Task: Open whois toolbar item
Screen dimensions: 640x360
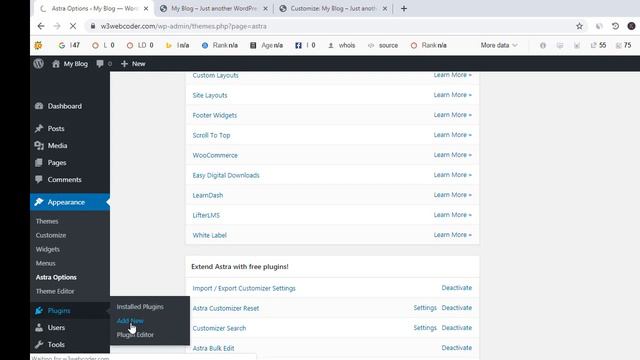Action: 342,45
